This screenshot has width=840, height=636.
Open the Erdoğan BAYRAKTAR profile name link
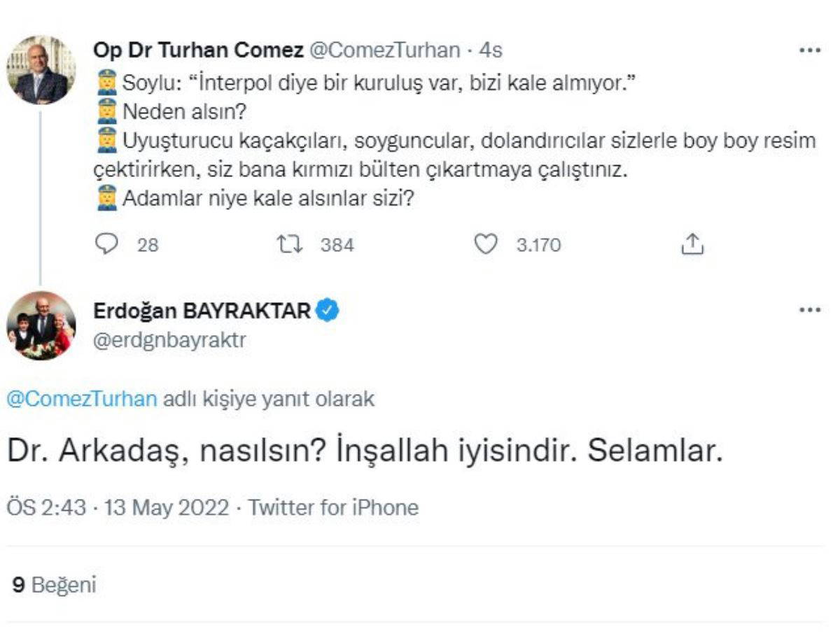point(202,310)
